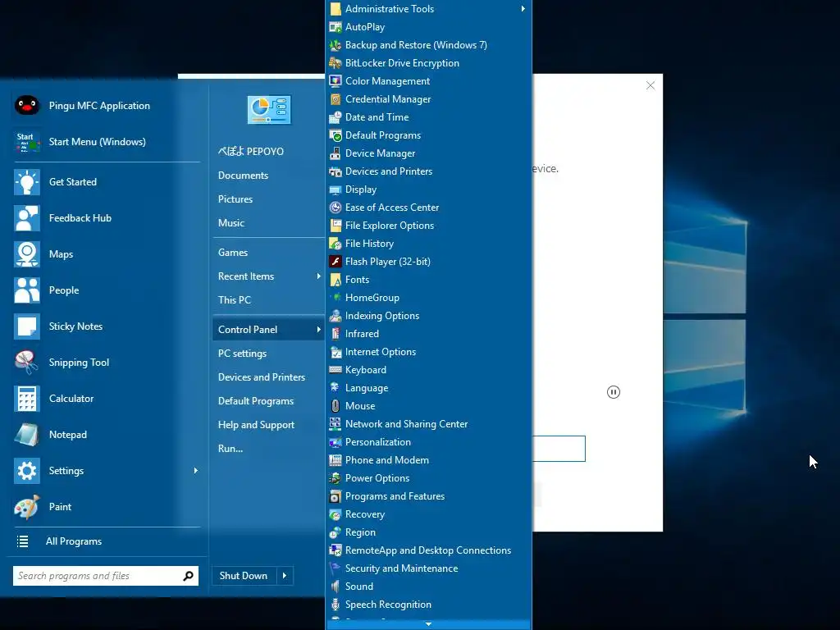Close the white dialog window
The width and height of the screenshot is (840, 630).
pyautogui.click(x=651, y=85)
